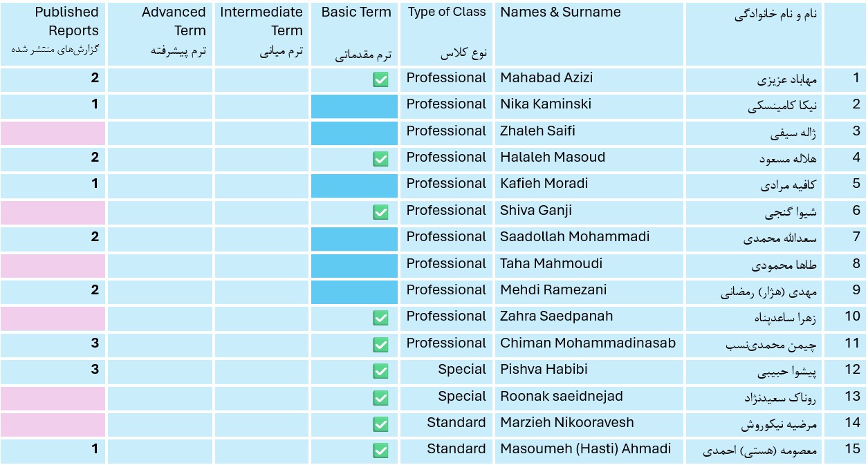868x465 pixels.
Task: Click the blue Basic Term cell for Nika Kaminski
Action: click(x=354, y=106)
